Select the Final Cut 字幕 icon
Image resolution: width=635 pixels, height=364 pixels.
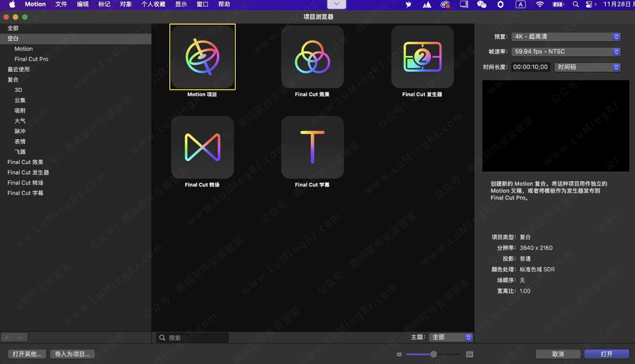point(312,148)
